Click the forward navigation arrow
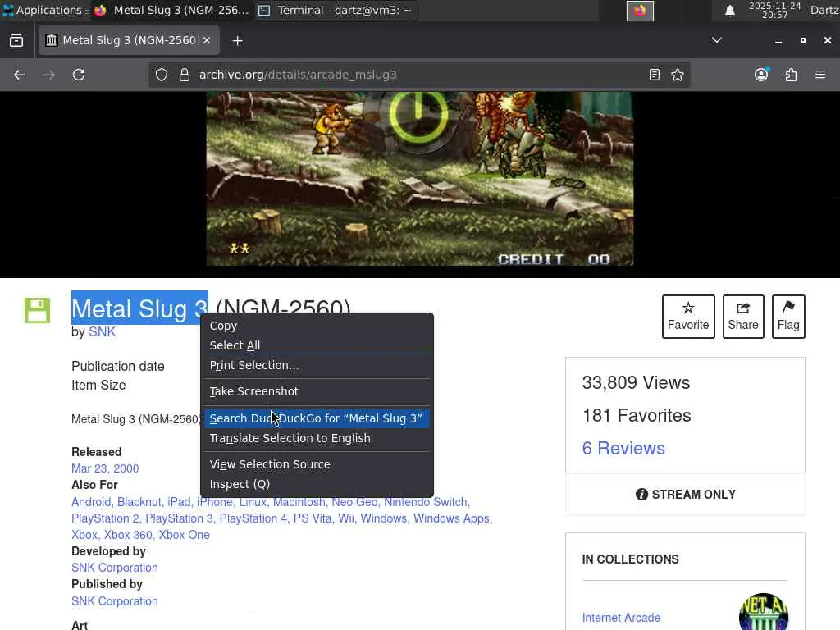Viewport: 840px width, 630px height. click(x=48, y=75)
